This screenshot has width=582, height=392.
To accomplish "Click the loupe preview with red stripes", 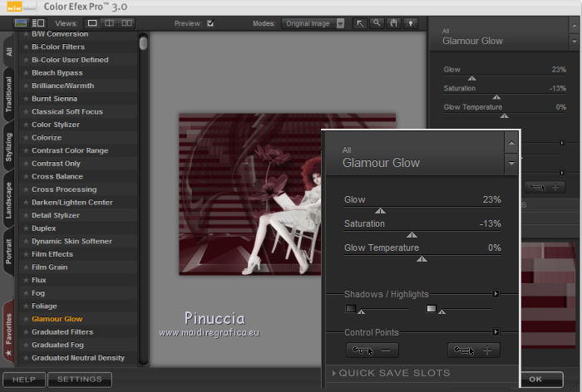I will (x=548, y=295).
